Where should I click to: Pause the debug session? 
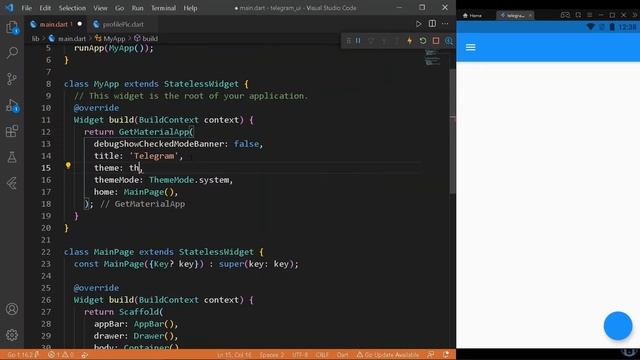coord(358,41)
